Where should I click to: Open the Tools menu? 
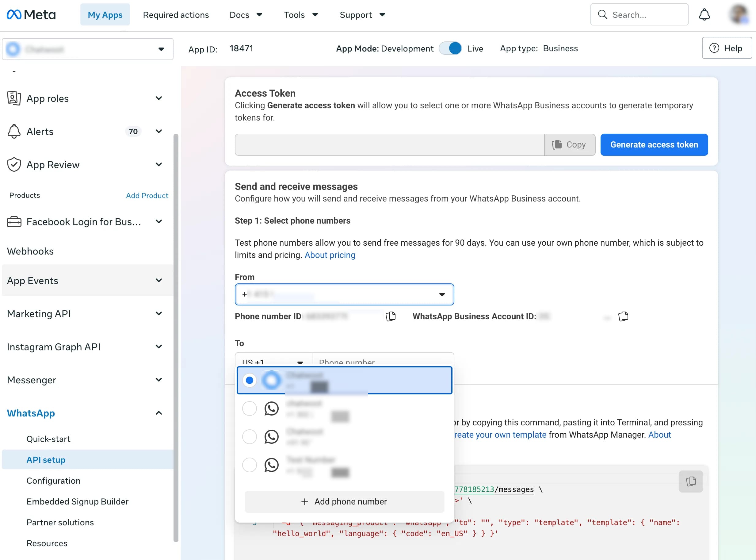301,15
